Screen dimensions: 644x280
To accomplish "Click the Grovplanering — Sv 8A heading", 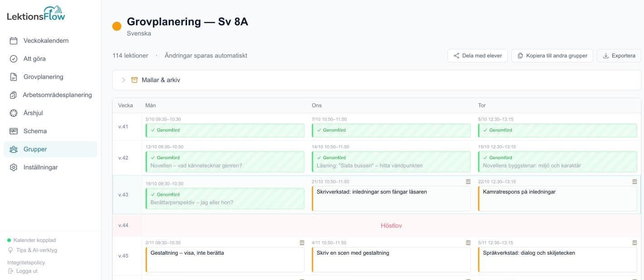I will click(187, 21).
